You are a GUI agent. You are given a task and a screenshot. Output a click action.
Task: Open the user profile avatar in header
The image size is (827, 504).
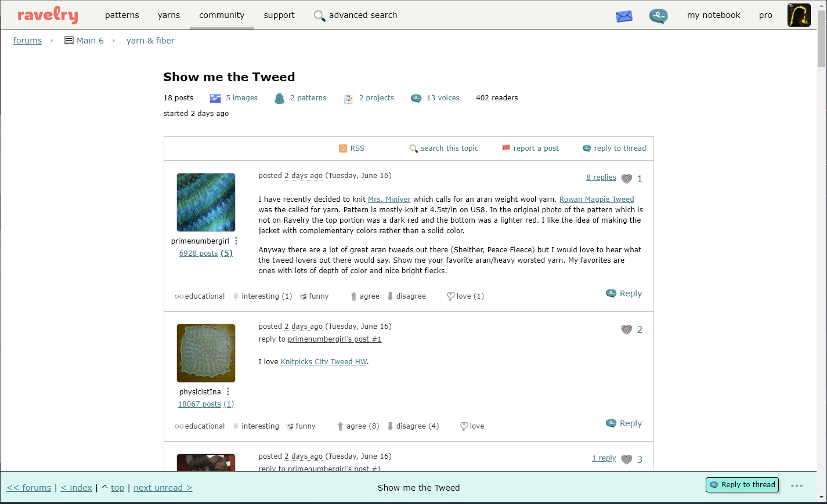click(799, 15)
